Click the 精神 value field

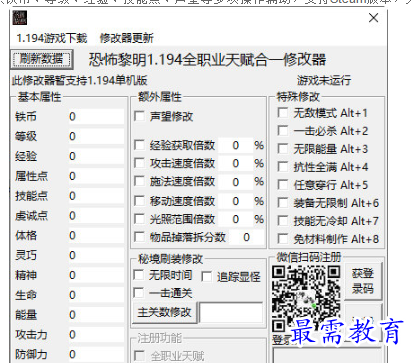pyautogui.click(x=96, y=275)
